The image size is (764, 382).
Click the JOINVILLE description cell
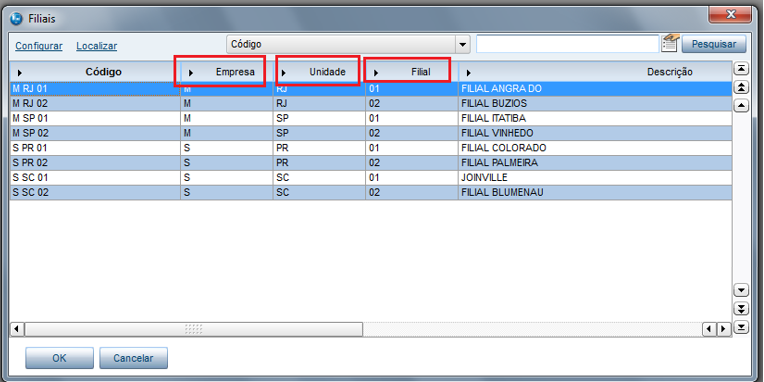click(x=595, y=177)
